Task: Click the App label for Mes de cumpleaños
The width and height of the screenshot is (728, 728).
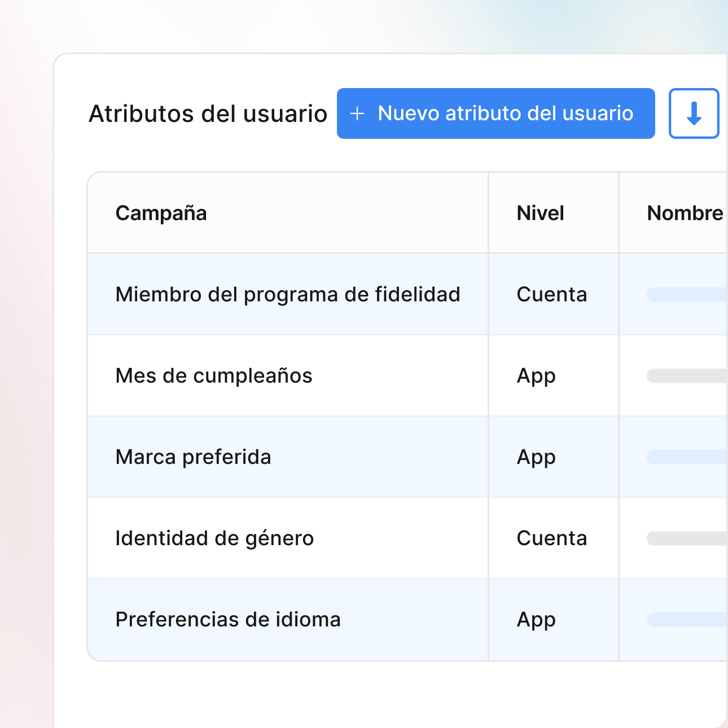Action: tap(536, 376)
